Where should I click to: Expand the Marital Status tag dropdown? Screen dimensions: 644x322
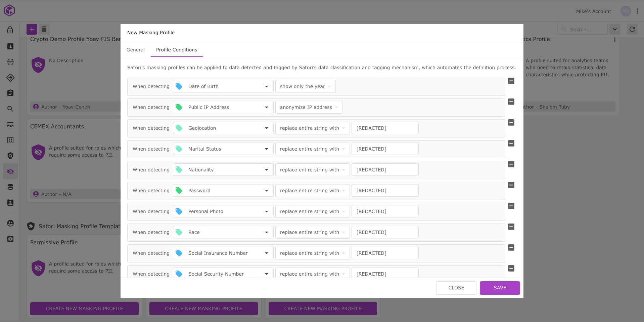click(266, 149)
